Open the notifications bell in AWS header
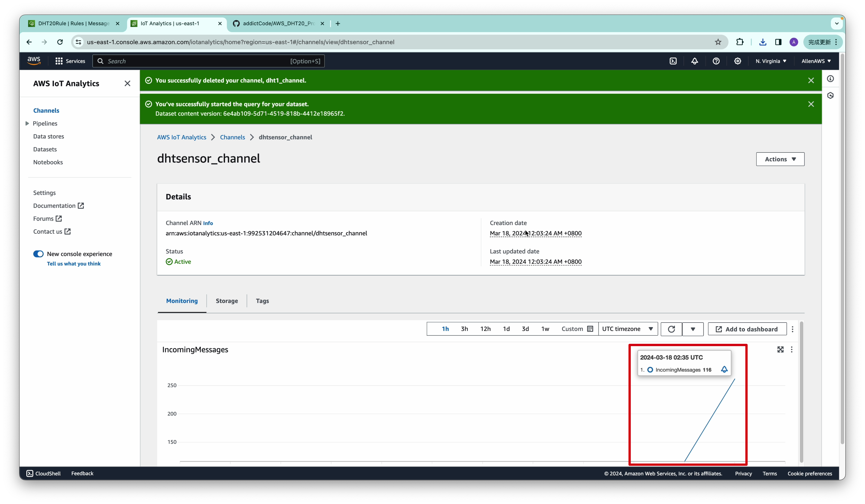This screenshot has height=504, width=865. [694, 61]
